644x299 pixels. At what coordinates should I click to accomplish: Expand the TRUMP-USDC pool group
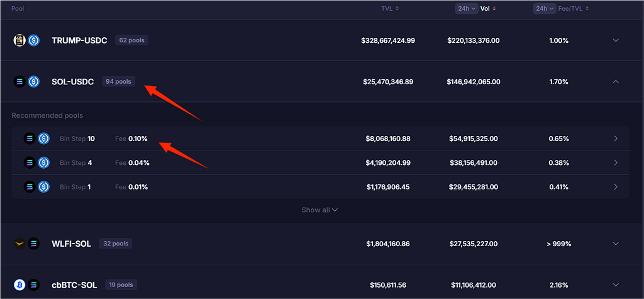pyautogui.click(x=616, y=40)
